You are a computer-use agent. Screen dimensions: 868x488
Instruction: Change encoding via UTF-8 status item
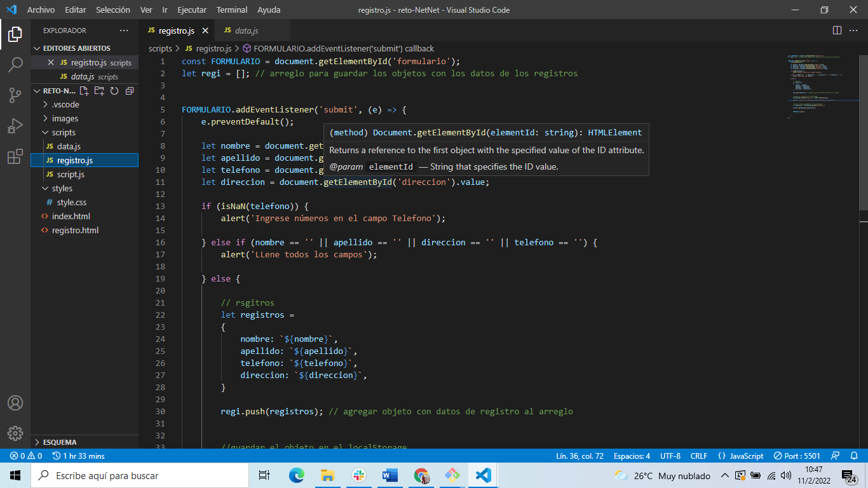[670, 456]
